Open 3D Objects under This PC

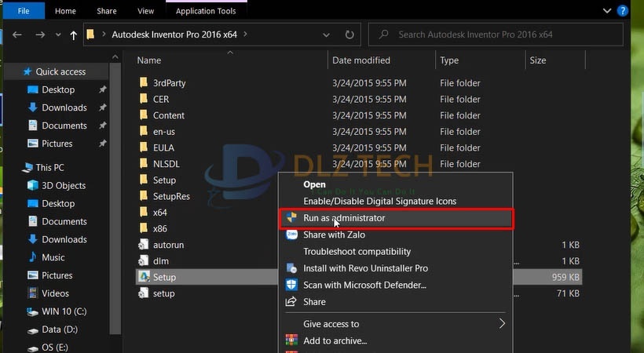point(64,186)
